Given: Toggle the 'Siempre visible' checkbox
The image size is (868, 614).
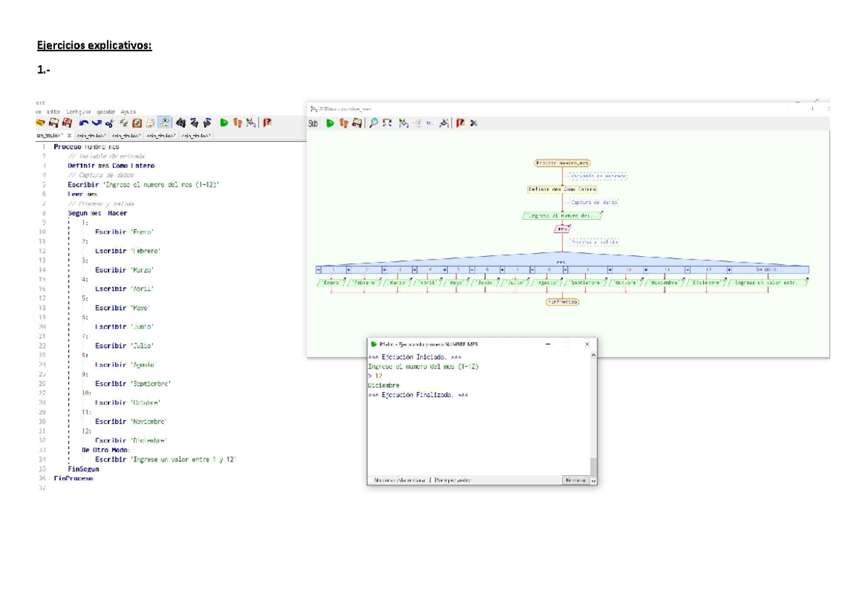Looking at the screenshot, I should click(433, 480).
